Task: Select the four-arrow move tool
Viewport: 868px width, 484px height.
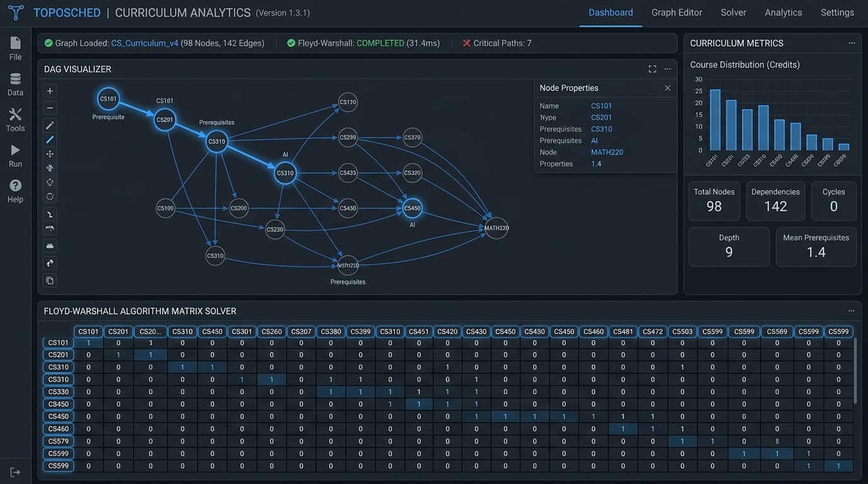Action: click(50, 154)
